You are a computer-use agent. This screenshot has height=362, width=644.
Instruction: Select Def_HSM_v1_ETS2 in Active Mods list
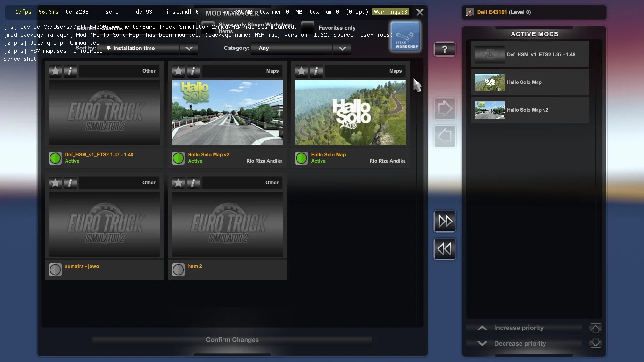coord(530,55)
